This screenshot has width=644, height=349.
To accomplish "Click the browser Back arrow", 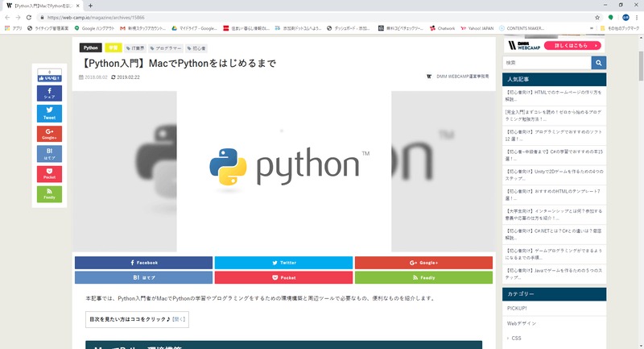I will (x=7, y=17).
